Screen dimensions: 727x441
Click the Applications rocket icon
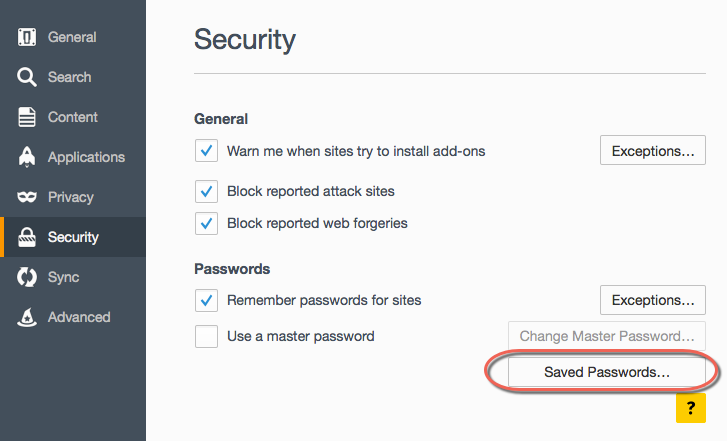(27, 157)
